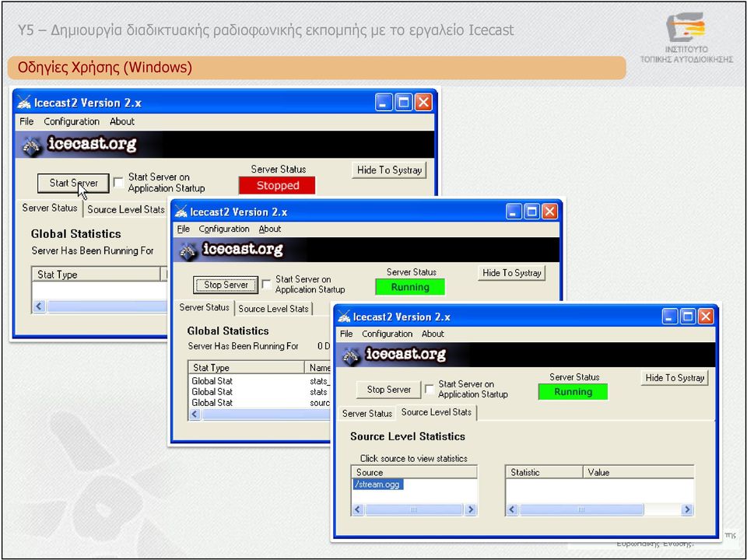This screenshot has height=560, width=747.
Task: Click title bar icon of the Stopped Icecast2 window
Action: tap(23, 103)
